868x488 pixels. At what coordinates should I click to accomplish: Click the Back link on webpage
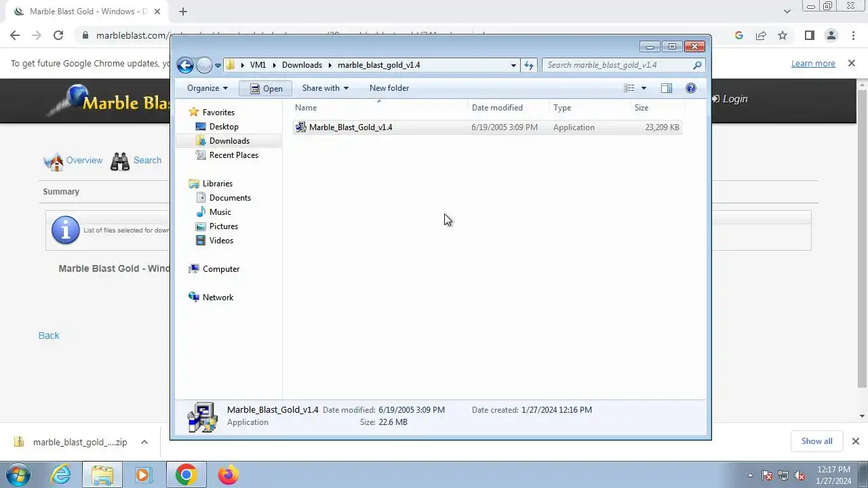pyautogui.click(x=49, y=335)
